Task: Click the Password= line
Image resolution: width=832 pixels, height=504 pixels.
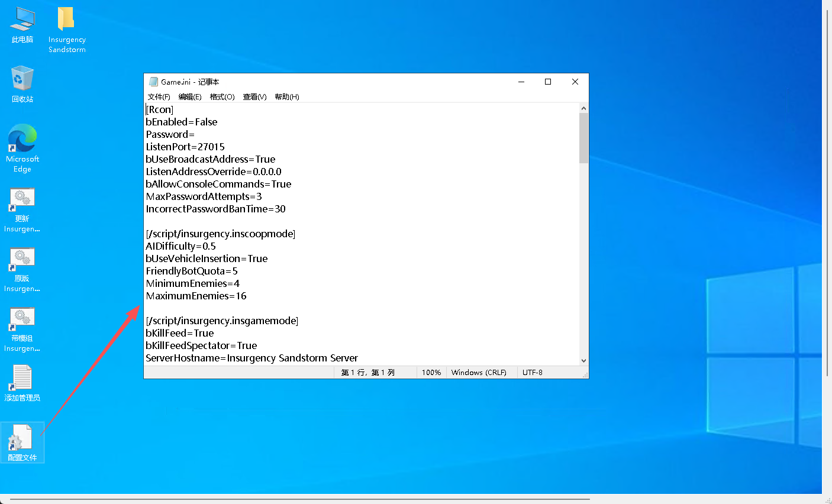Action: [x=170, y=134]
